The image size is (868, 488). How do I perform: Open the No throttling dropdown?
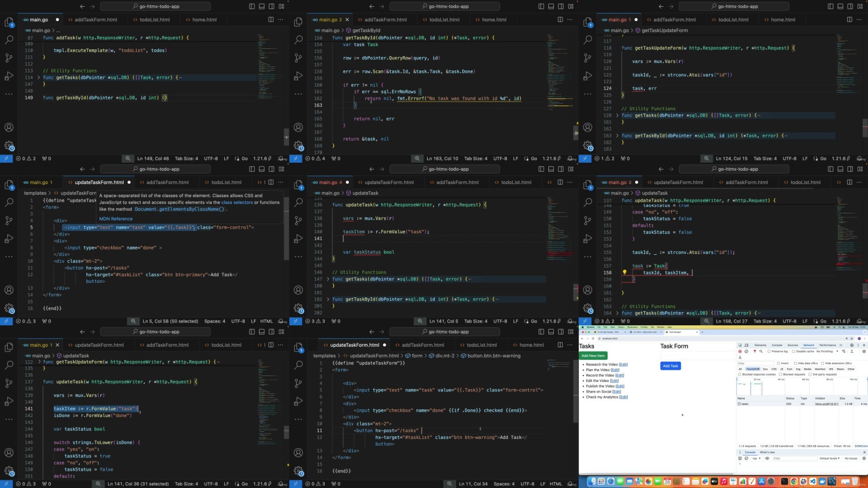[827, 351]
